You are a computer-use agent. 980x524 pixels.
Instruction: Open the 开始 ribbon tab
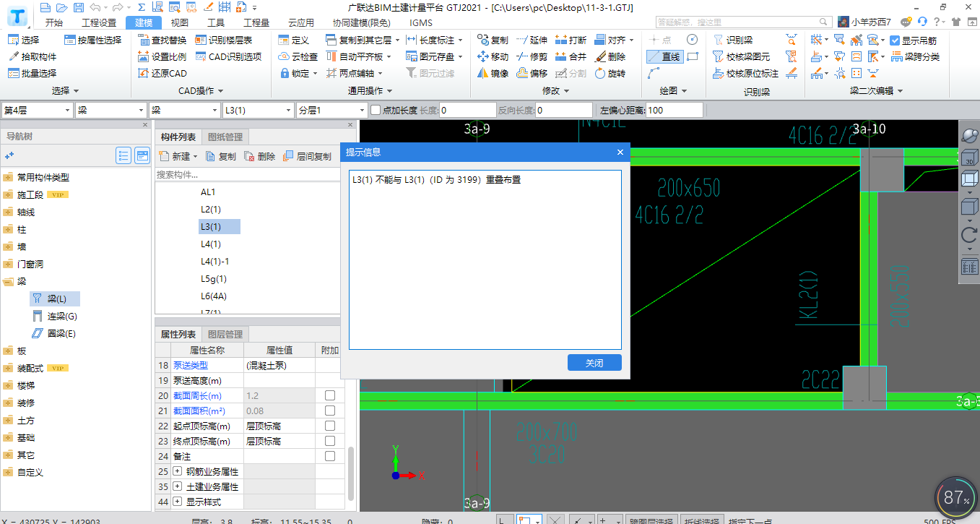(x=53, y=22)
